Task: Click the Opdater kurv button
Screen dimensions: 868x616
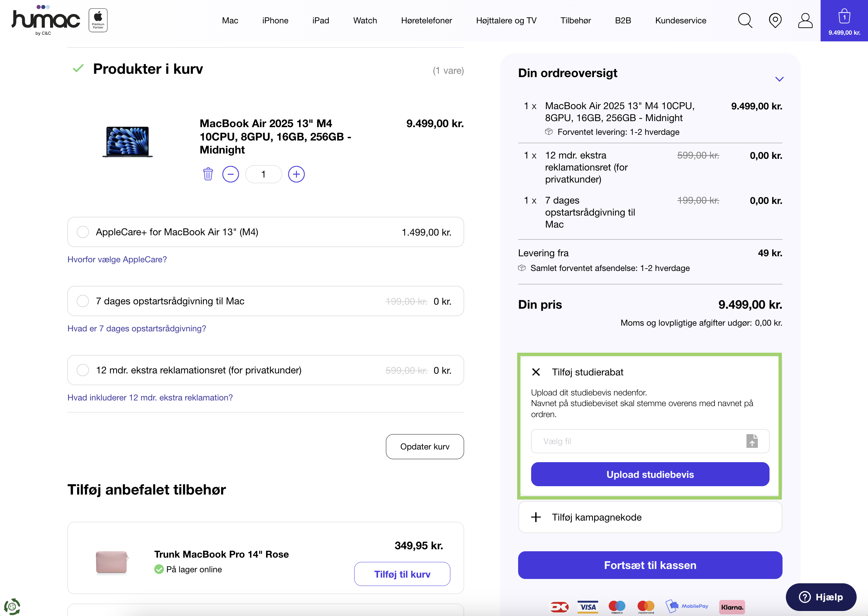Action: click(425, 446)
